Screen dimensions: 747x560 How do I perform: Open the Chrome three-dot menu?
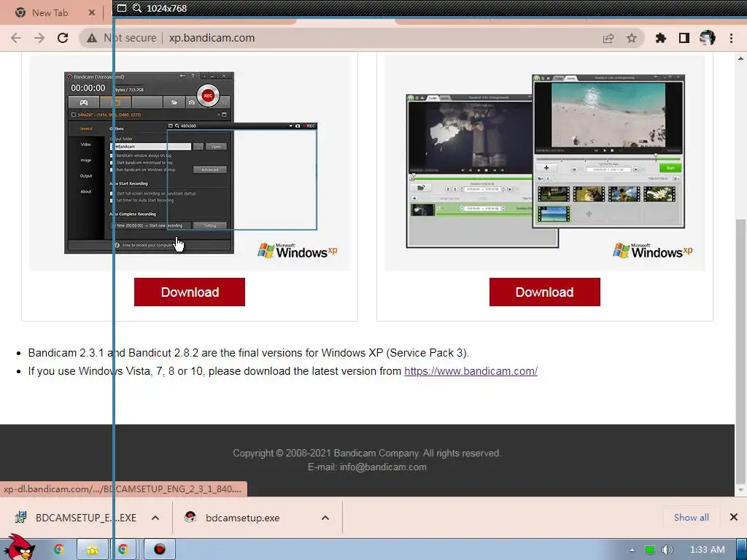[x=731, y=38]
